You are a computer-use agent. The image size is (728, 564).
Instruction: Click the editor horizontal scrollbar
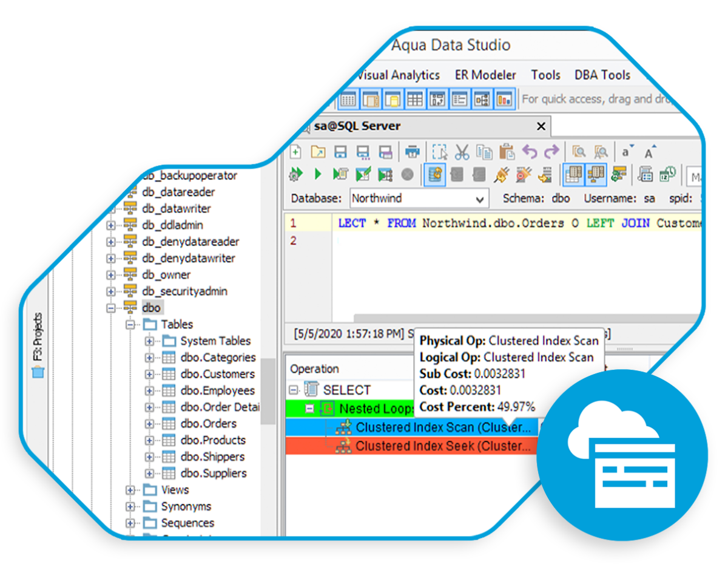(528, 318)
